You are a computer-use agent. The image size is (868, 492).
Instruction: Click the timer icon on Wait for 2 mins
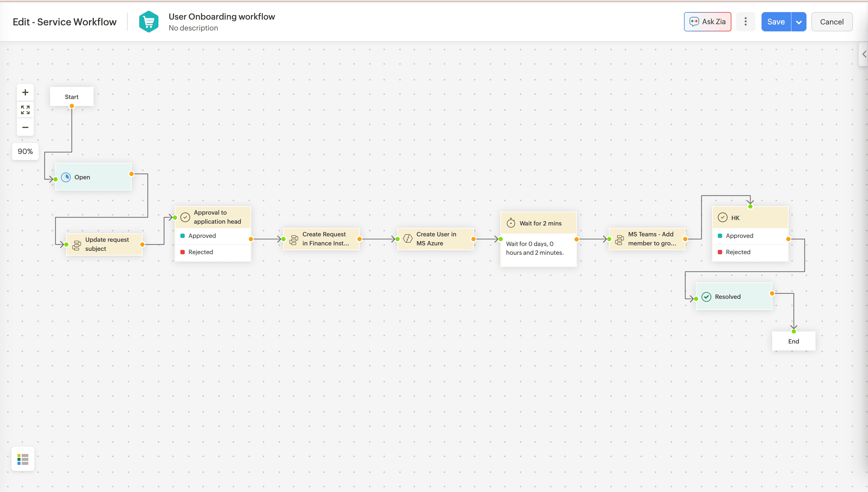[x=511, y=223]
